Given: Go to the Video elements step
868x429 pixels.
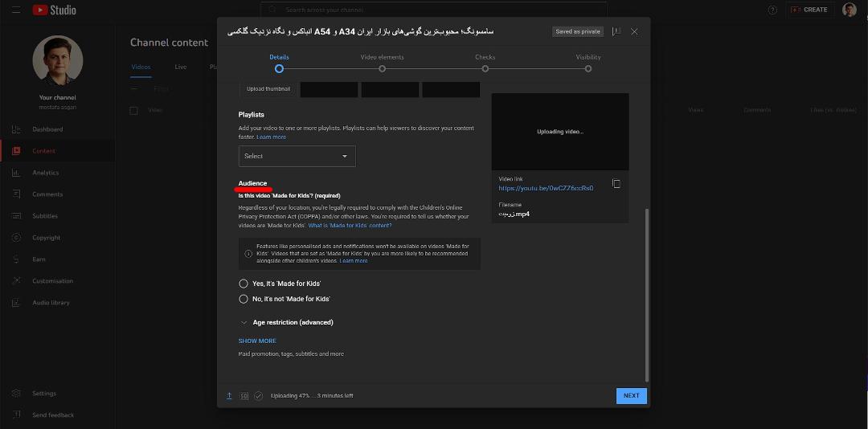Looking at the screenshot, I should coord(382,63).
